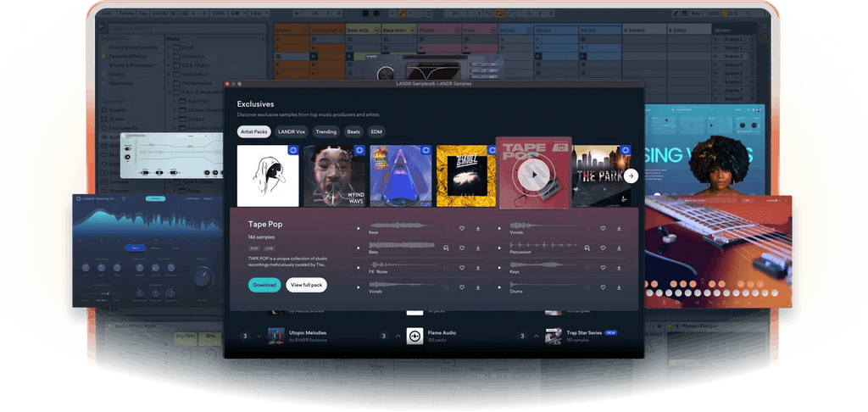Open the MYIND WAYS pack thumbnail
This screenshot has width=868, height=412.
[x=334, y=175]
